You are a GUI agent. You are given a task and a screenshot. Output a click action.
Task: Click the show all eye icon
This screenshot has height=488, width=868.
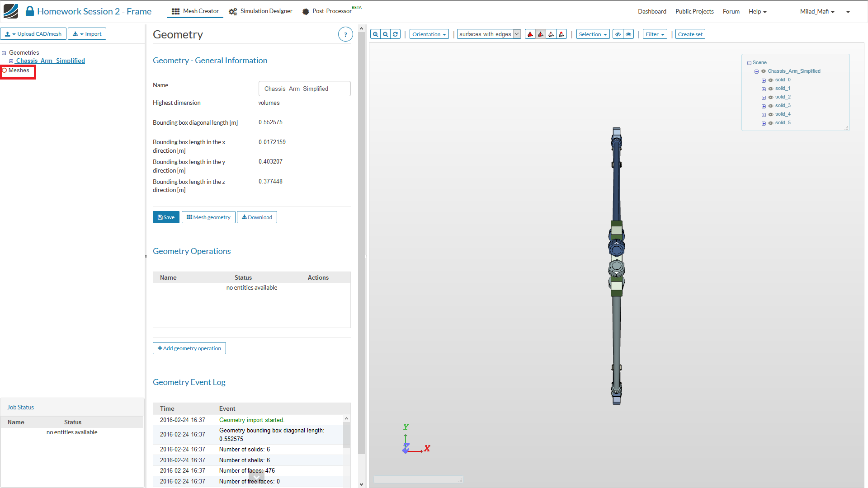coord(628,34)
